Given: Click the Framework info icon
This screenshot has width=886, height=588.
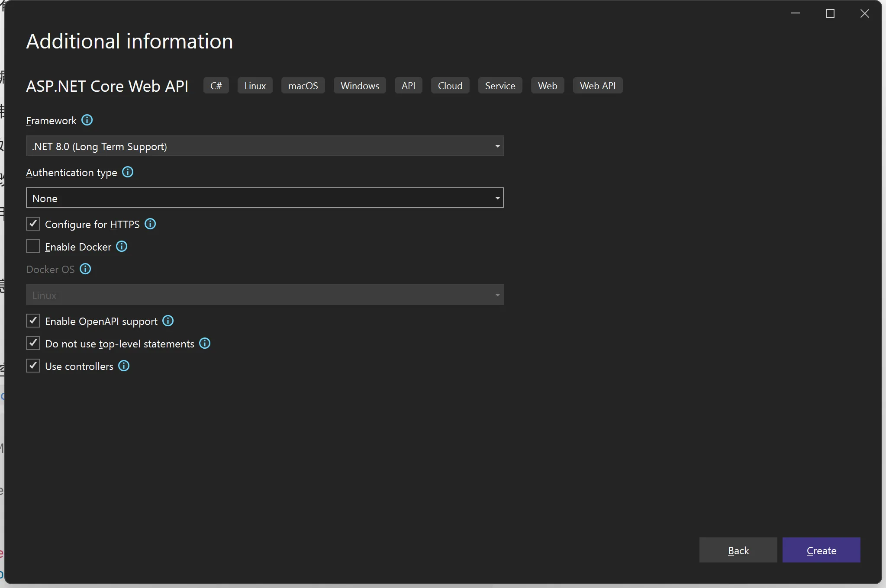Looking at the screenshot, I should (x=87, y=120).
